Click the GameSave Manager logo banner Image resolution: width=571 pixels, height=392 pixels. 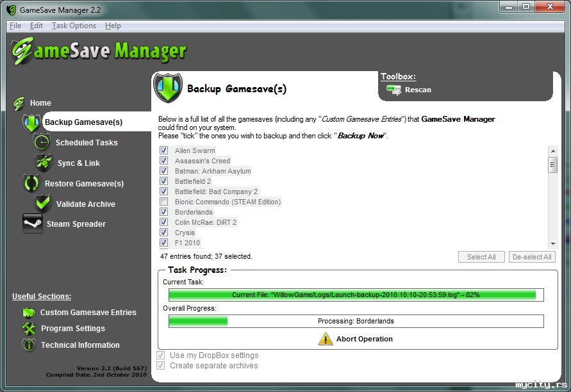(98, 51)
